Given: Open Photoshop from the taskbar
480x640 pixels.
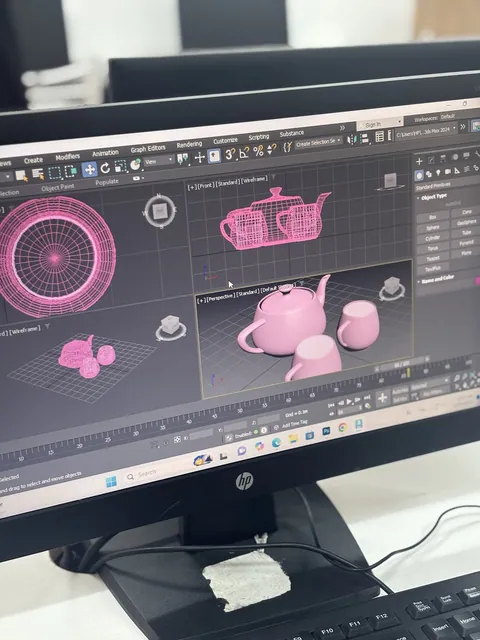Looking at the screenshot, I should [326, 431].
